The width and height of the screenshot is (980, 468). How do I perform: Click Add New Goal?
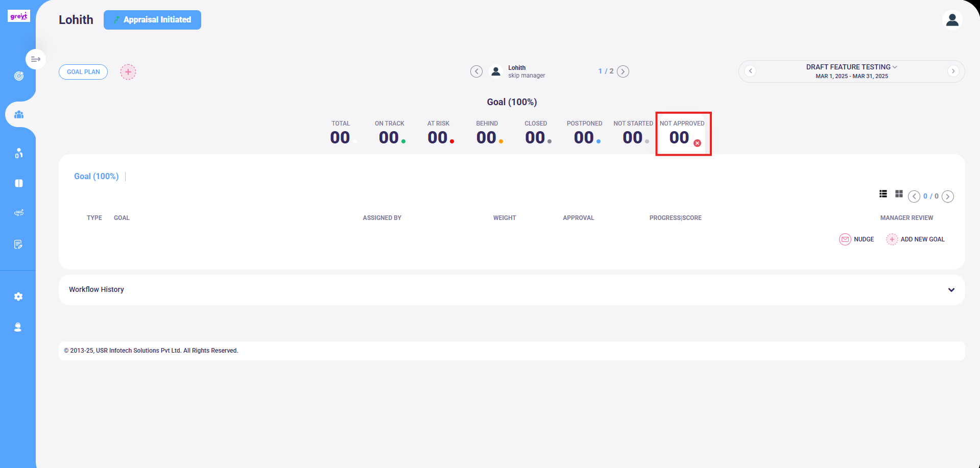coord(916,239)
